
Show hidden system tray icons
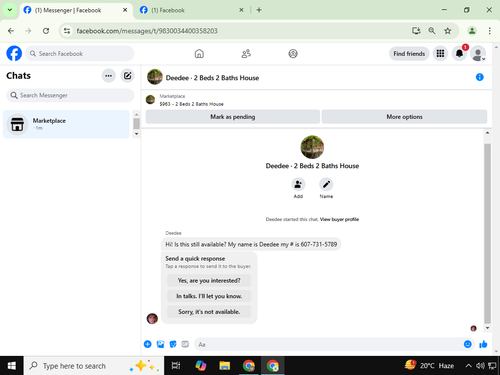point(468,366)
